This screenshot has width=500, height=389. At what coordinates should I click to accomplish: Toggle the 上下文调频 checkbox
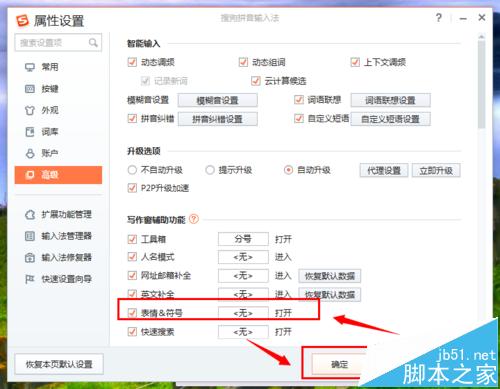tap(355, 62)
